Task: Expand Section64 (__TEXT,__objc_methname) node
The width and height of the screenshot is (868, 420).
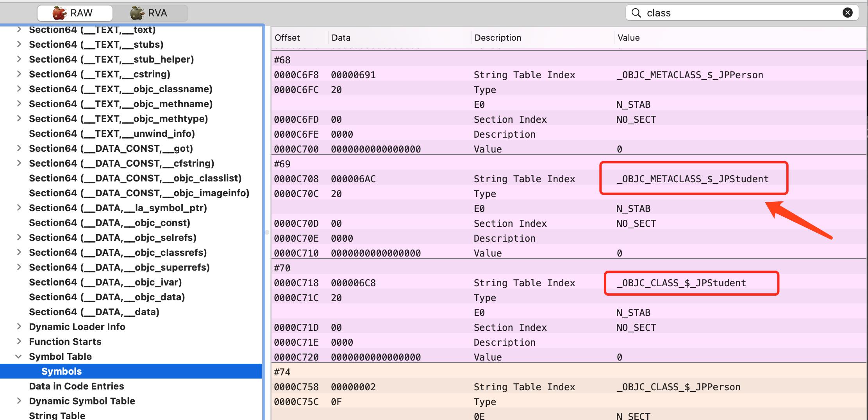Action: pos(19,104)
